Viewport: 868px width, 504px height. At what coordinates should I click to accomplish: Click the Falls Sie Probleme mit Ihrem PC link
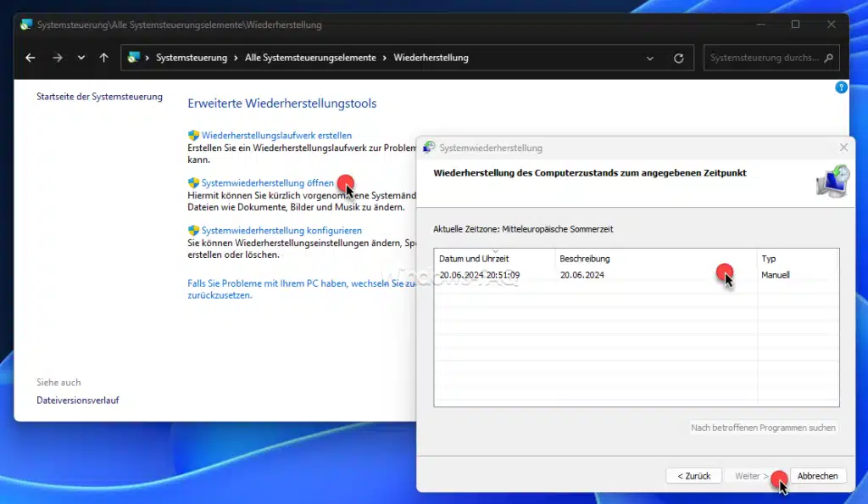tap(301, 289)
